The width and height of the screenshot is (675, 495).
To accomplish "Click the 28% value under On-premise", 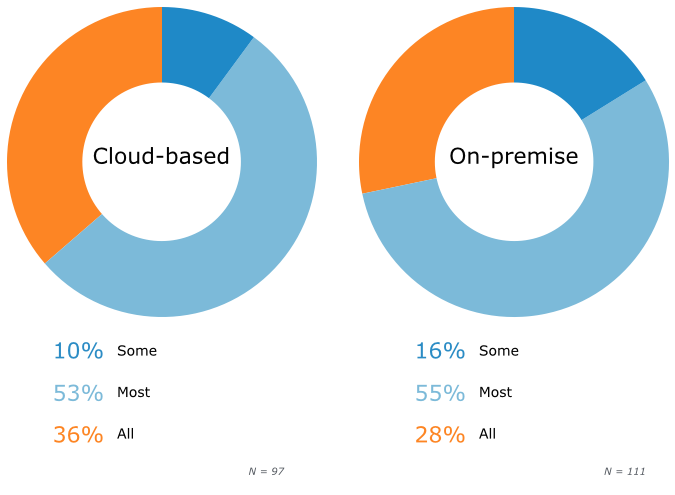I will click(440, 435).
